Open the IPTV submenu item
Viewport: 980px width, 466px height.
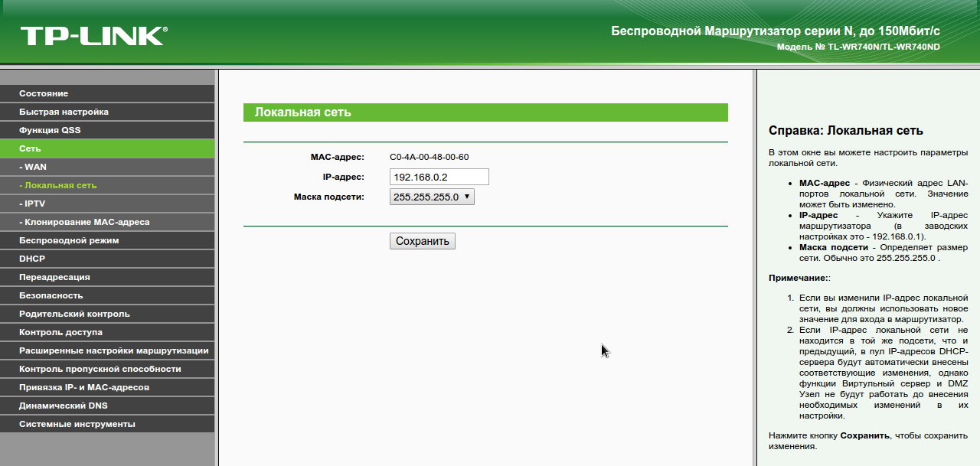107,204
